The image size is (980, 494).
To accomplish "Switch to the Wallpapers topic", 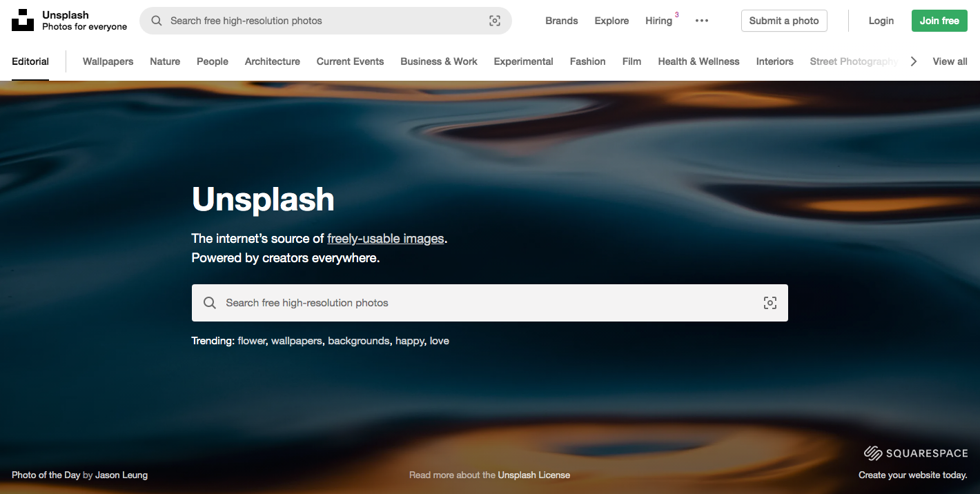I will point(108,61).
